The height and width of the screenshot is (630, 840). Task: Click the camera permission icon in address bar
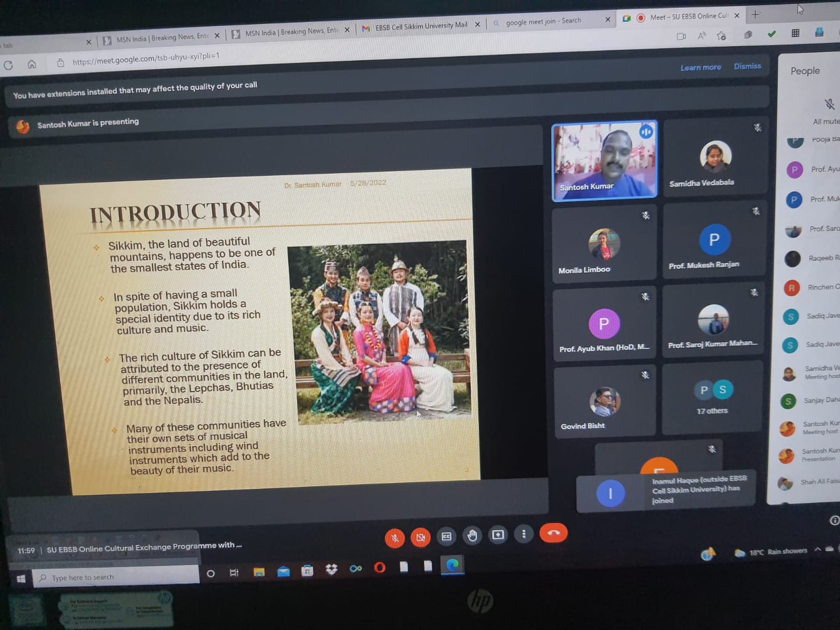pos(681,36)
